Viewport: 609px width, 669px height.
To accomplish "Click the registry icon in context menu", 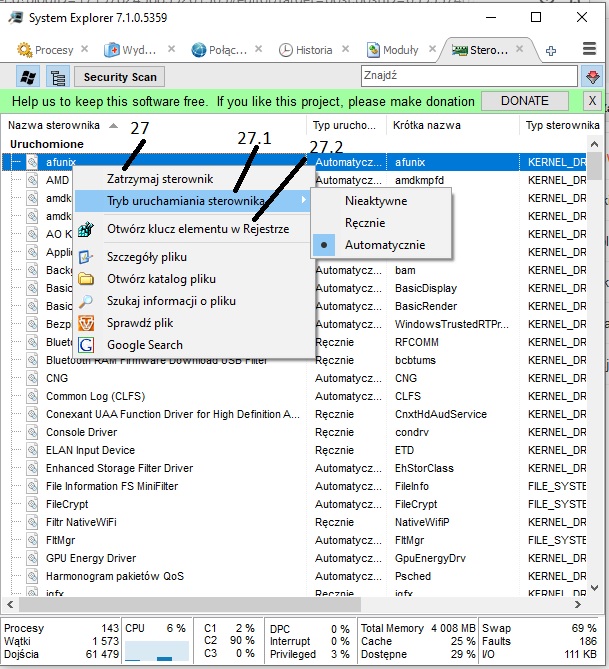I will click(x=86, y=229).
